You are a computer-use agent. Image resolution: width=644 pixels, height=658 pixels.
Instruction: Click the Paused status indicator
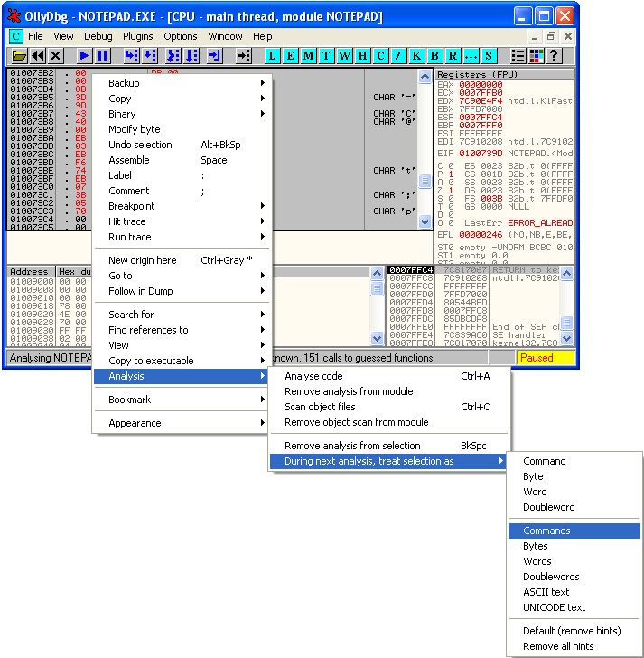tap(546, 358)
